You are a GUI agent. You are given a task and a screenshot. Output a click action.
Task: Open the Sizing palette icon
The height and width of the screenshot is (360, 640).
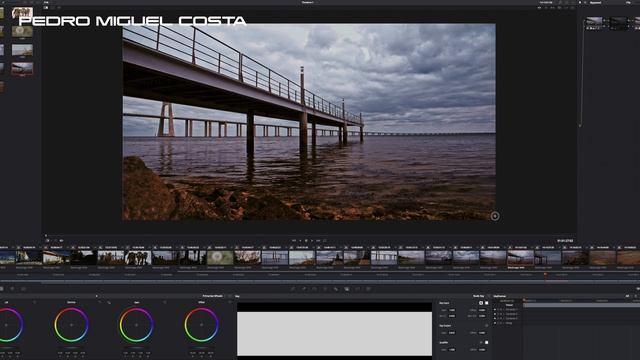(x=358, y=289)
